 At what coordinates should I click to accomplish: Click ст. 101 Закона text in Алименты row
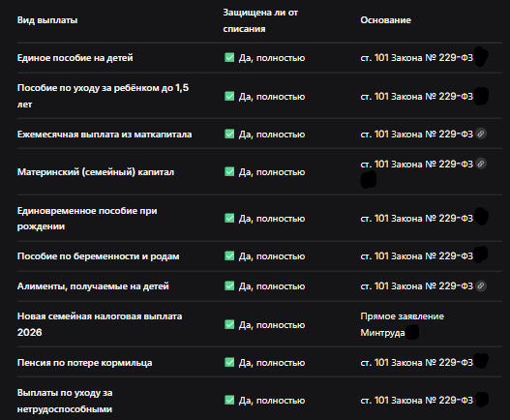click(x=417, y=285)
